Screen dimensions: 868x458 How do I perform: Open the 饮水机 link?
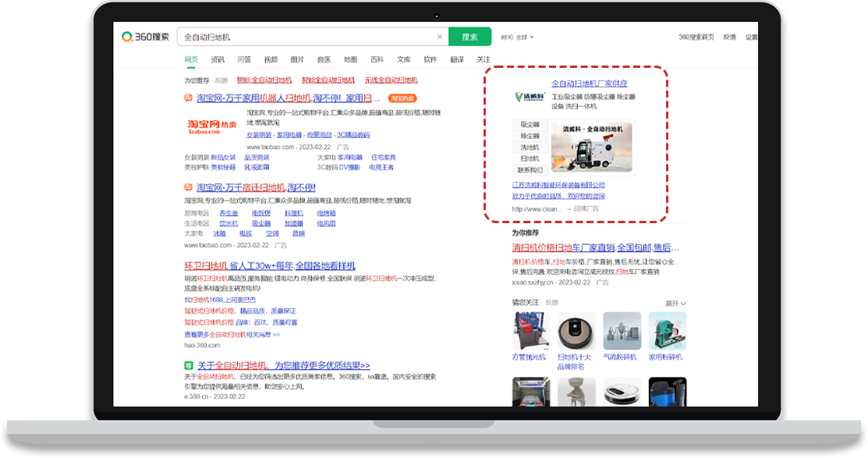[229, 224]
